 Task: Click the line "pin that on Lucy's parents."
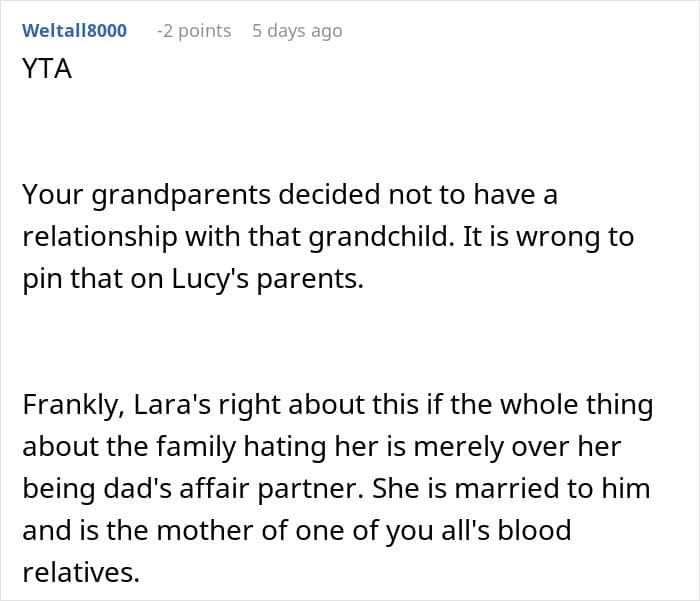tap(193, 278)
